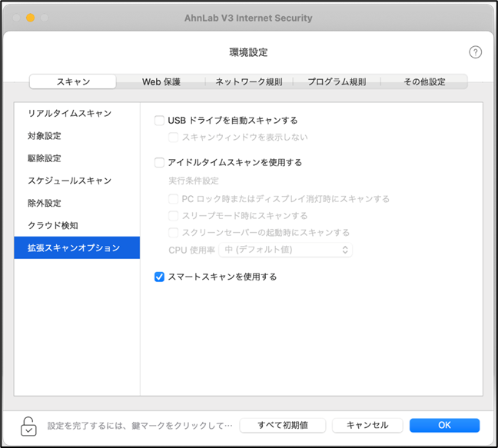Enable USB ドライブを自動スキャンする checkbox
The height and width of the screenshot is (448, 498).
coord(159,121)
